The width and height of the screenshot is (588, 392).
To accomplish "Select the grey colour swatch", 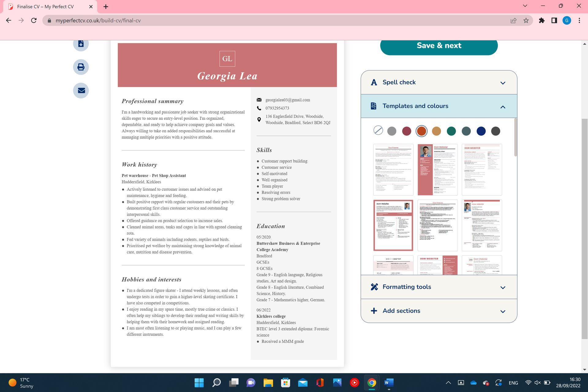I will [392, 131].
